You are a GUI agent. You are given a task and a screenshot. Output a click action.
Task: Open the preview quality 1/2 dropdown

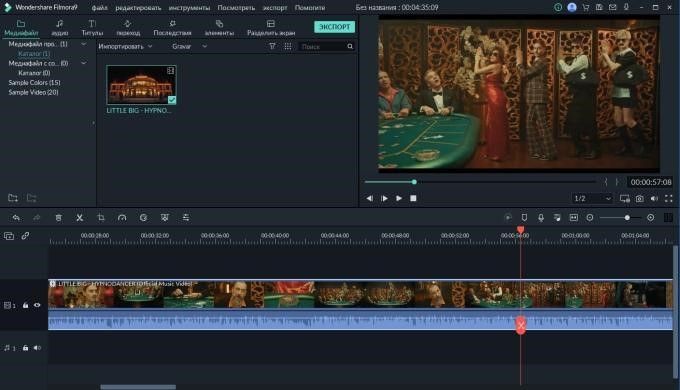click(x=592, y=199)
